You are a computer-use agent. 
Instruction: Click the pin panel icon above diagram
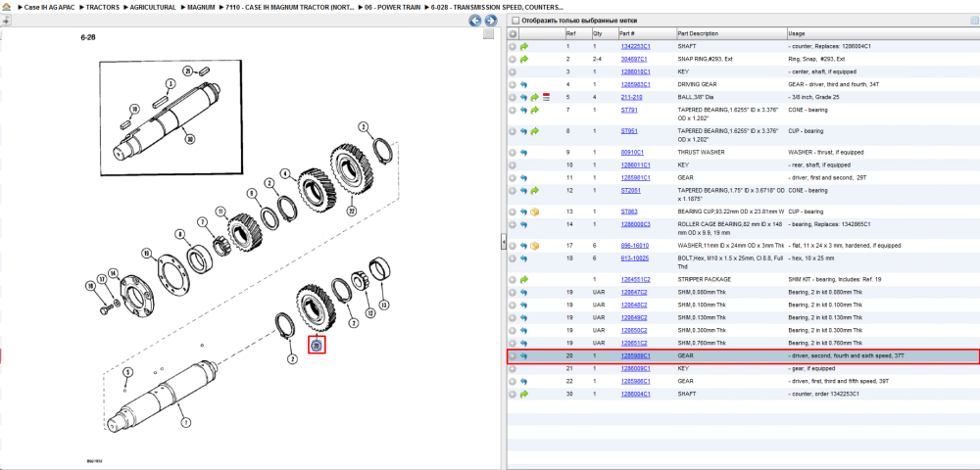[6, 20]
